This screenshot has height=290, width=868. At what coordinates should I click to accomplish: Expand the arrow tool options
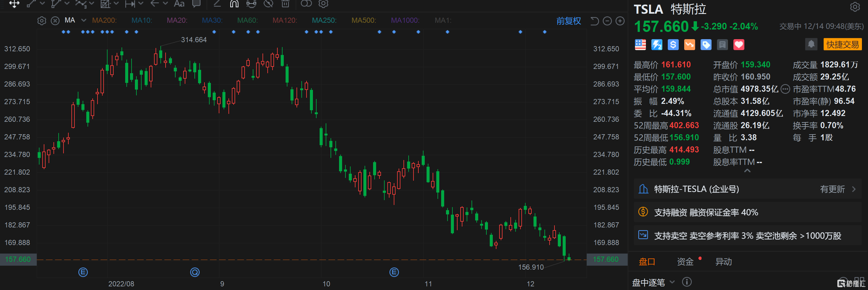click(x=166, y=3)
